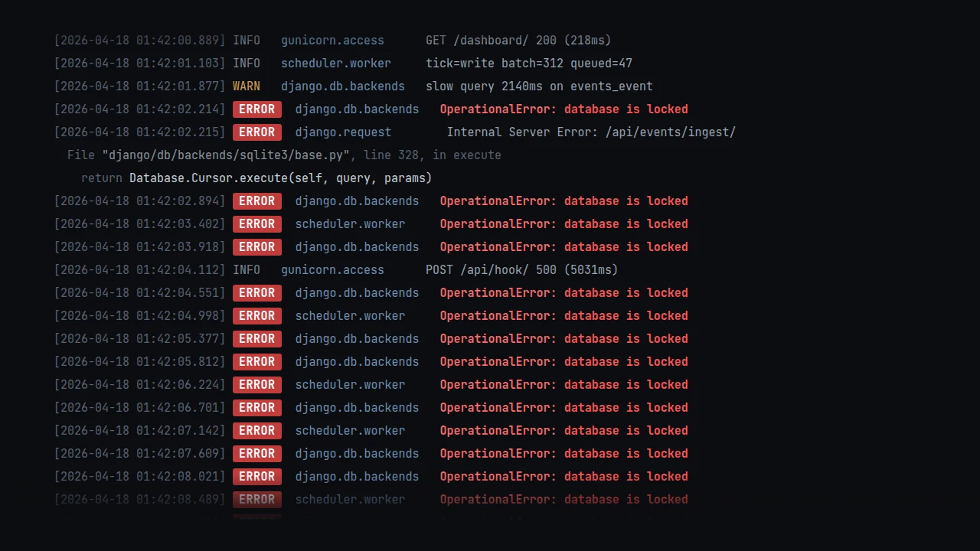Select the first ERROR badge at 01:42:02.214
Screen dimensions: 980x551
[x=256, y=109]
